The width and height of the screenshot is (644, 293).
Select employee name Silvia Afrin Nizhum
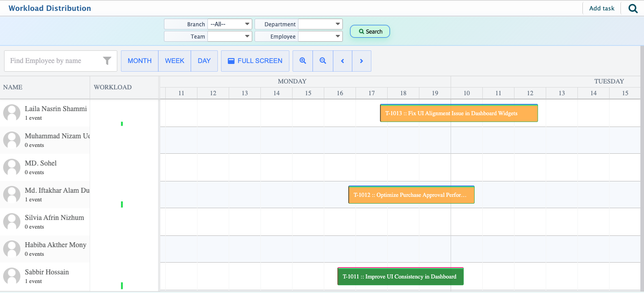(x=54, y=218)
